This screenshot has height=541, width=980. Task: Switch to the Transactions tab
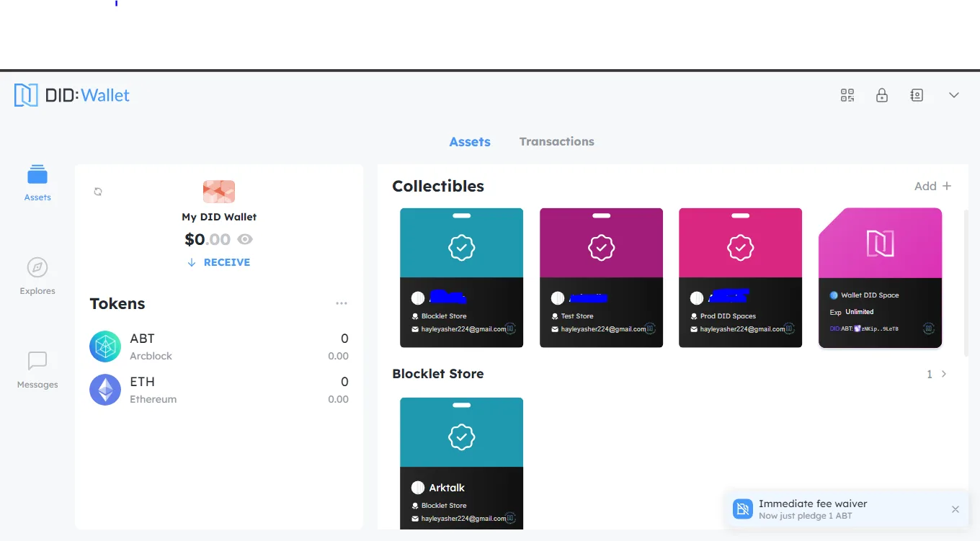(557, 142)
